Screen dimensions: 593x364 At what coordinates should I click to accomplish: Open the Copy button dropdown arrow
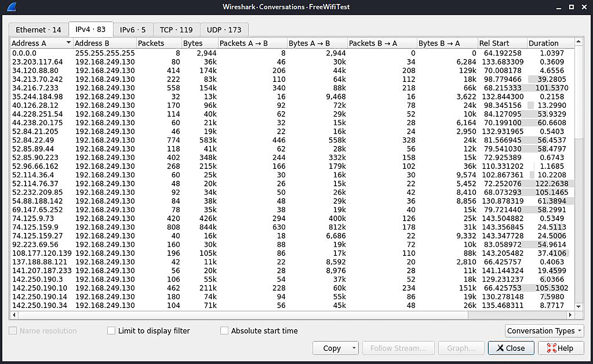(354, 348)
